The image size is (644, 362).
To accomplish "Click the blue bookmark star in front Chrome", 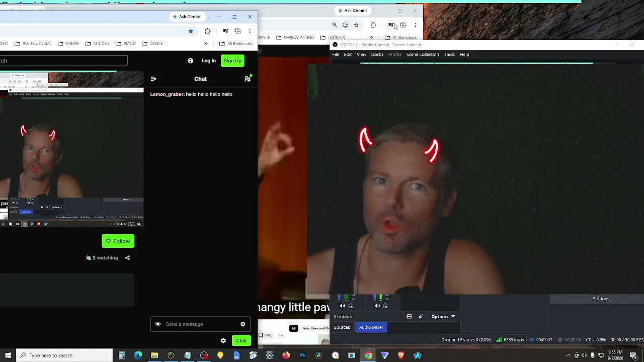I will pos(191,31).
